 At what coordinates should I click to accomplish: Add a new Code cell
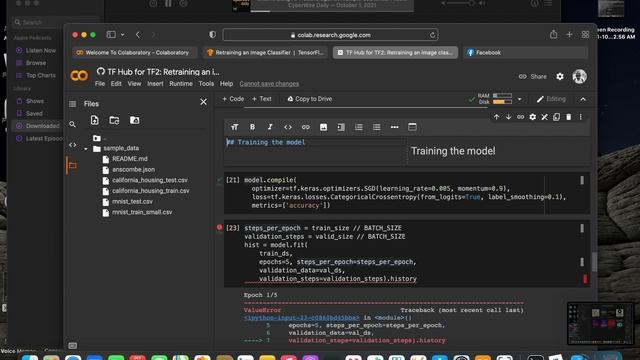click(233, 99)
